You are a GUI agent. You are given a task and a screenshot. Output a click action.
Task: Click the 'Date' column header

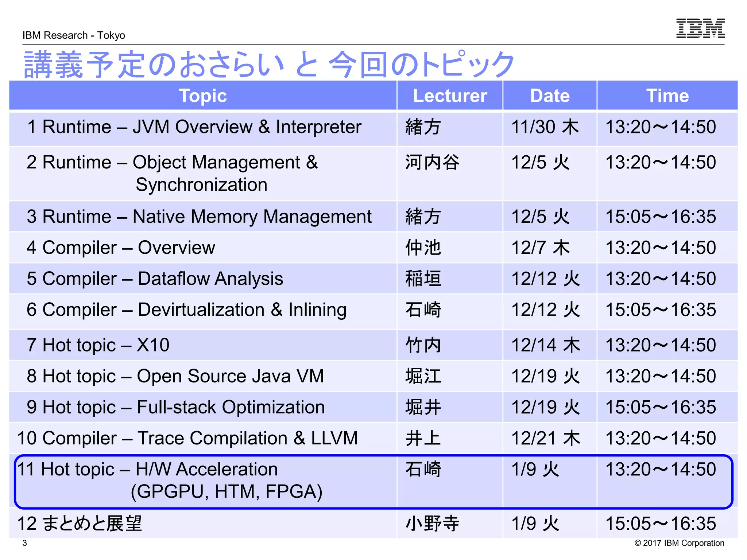[x=550, y=96]
